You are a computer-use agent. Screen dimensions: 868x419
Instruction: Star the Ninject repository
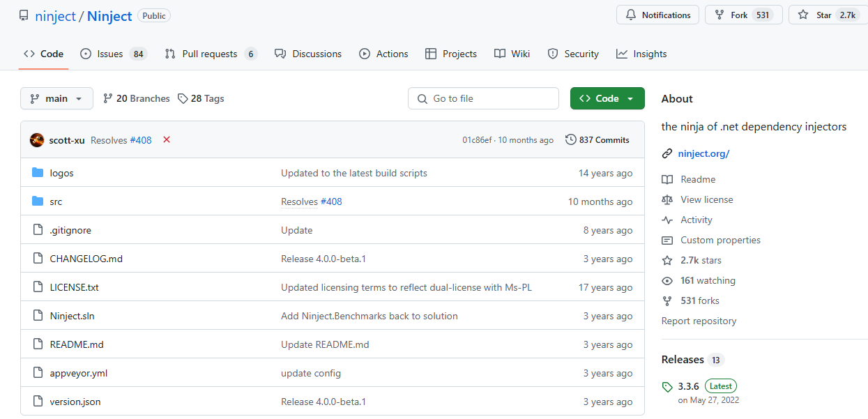(827, 15)
